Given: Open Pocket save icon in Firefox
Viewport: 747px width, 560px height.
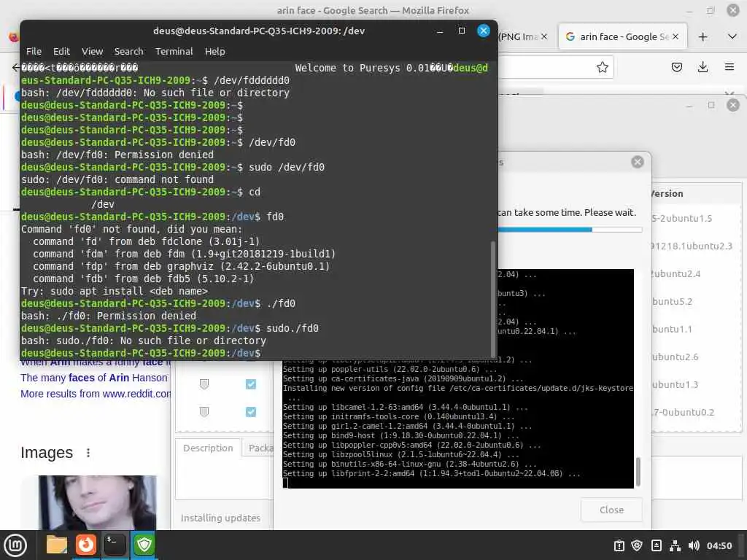Looking at the screenshot, I should pyautogui.click(x=676, y=67).
